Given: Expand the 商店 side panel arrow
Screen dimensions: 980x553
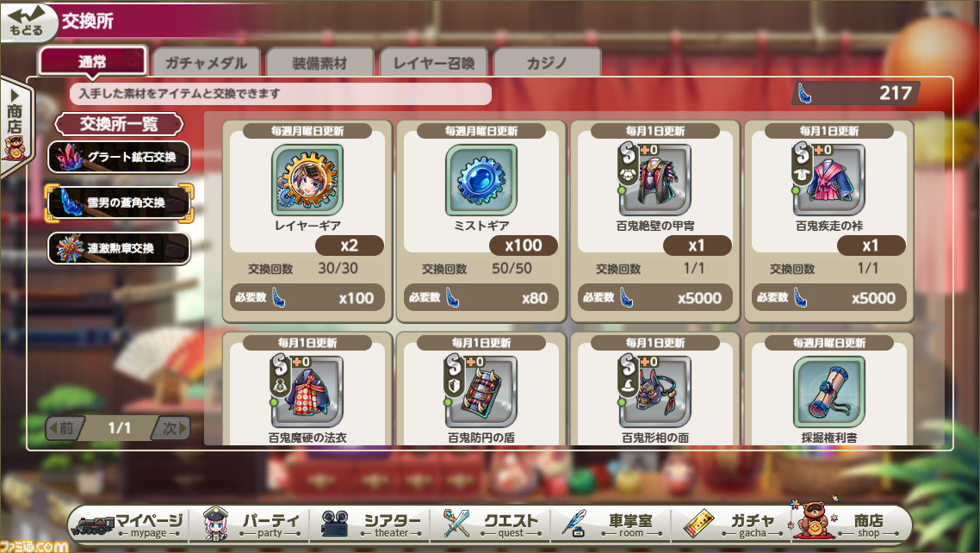Looking at the screenshot, I should [15, 127].
